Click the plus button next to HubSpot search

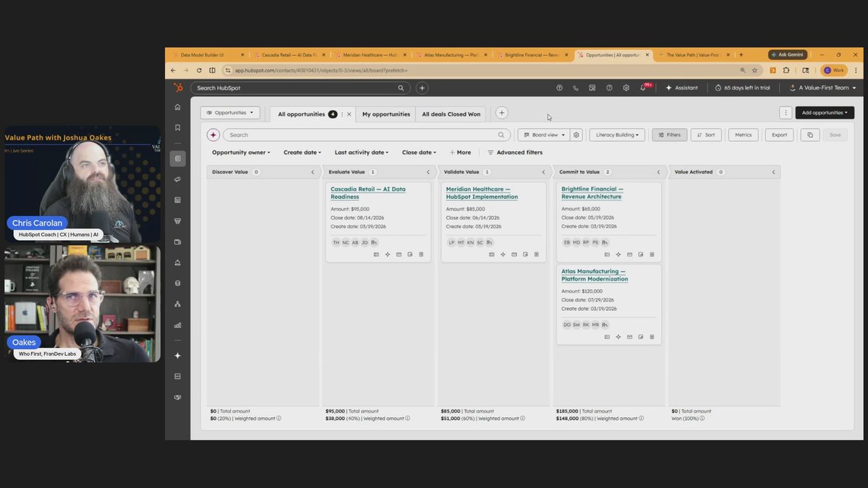(x=422, y=87)
